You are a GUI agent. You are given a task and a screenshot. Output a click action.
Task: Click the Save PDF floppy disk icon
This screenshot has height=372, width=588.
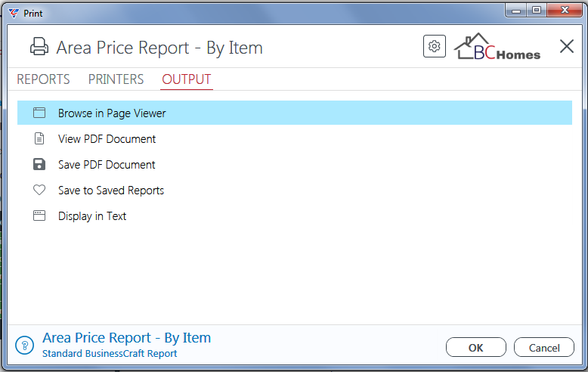(x=39, y=164)
